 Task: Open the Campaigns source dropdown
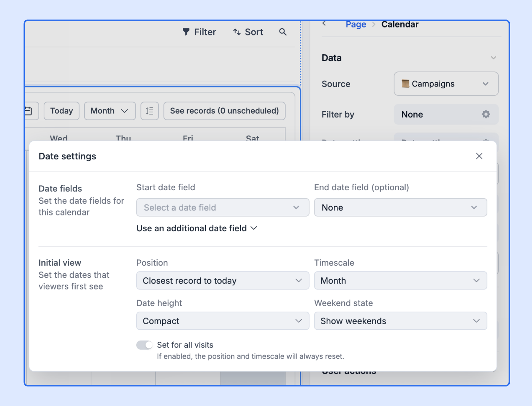pos(446,84)
